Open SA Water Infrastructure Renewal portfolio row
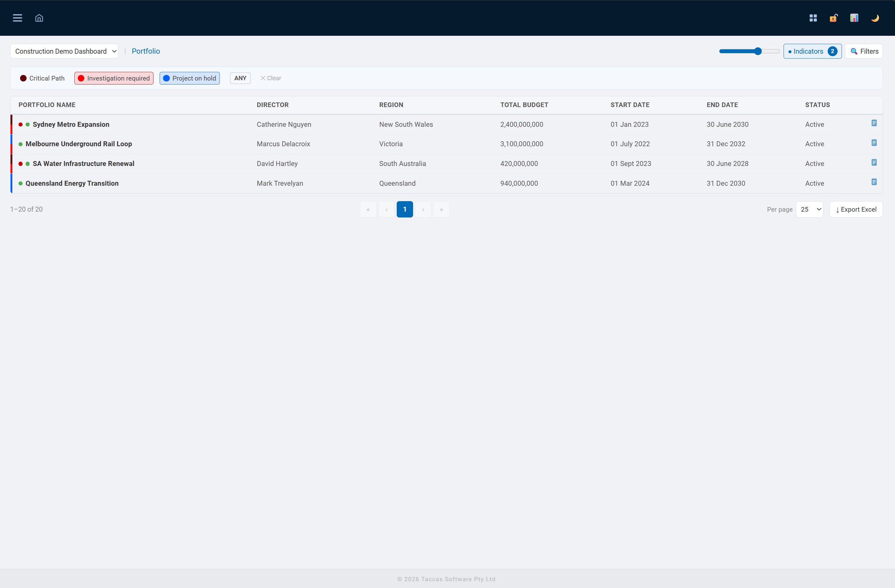 coord(446,164)
